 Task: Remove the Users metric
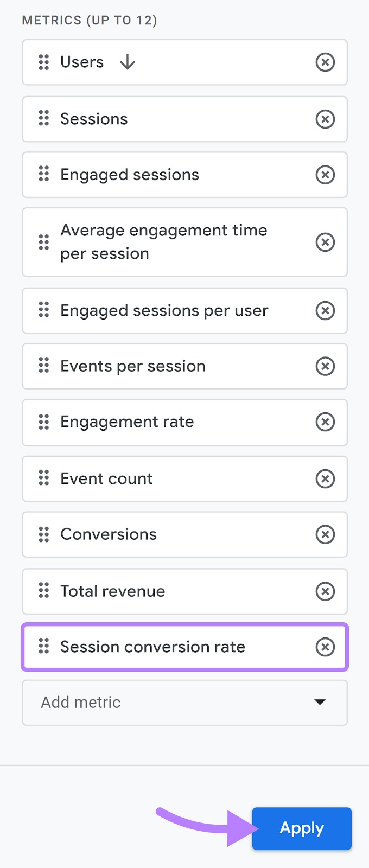325,62
